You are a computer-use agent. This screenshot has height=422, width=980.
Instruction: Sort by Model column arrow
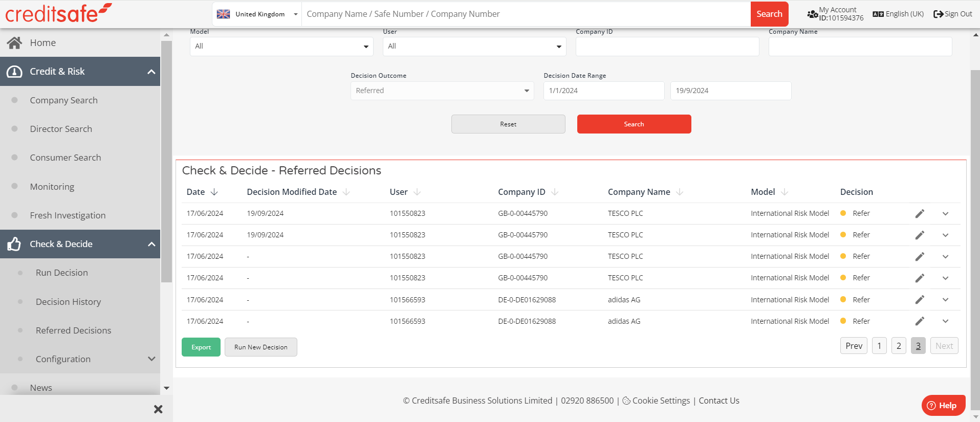point(785,192)
